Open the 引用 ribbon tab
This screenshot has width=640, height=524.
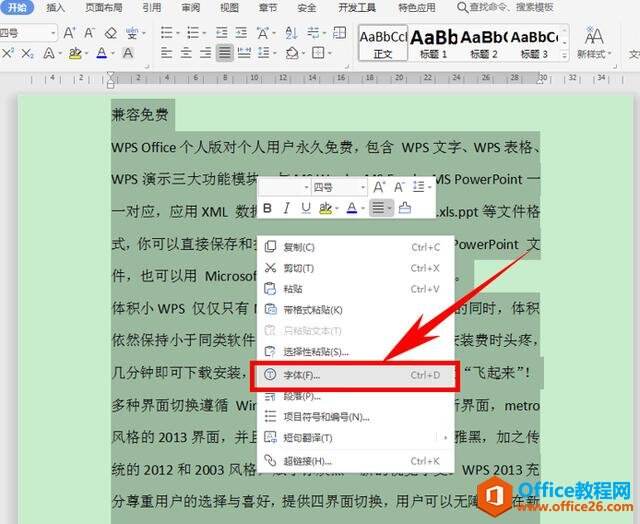[x=151, y=7]
